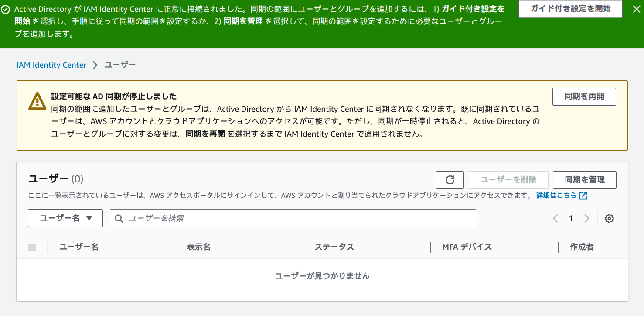Focus the ユーザーを検索 search field

pyautogui.click(x=293, y=218)
